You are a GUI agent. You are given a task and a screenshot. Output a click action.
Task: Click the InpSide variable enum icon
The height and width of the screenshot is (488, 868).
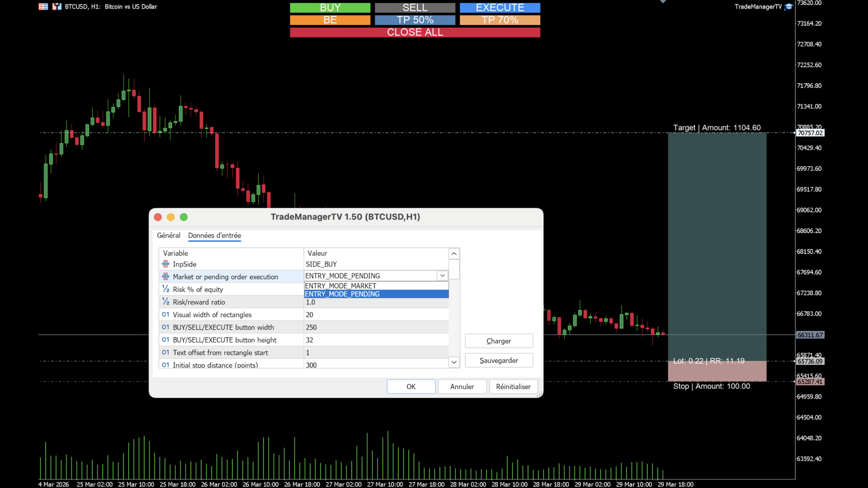(165, 264)
